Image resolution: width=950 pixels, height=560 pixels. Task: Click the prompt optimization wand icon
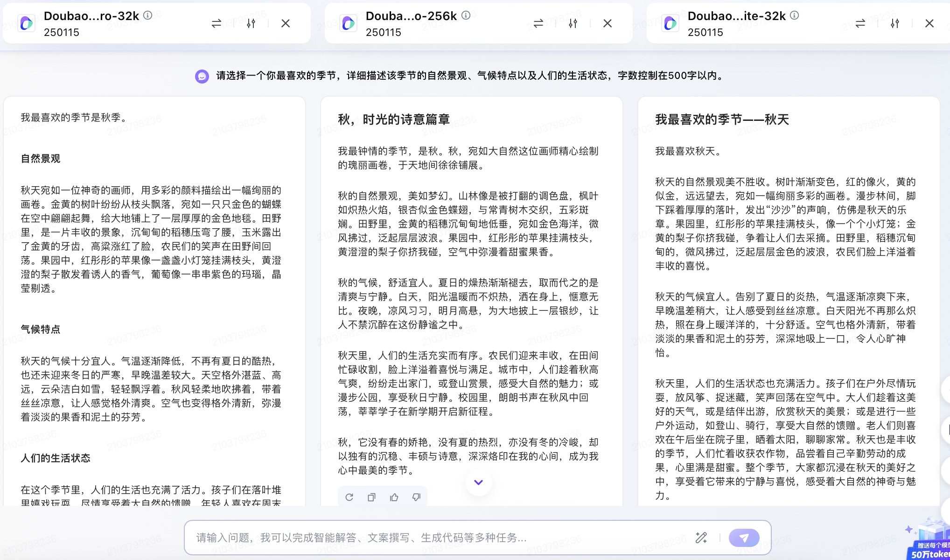point(701,538)
